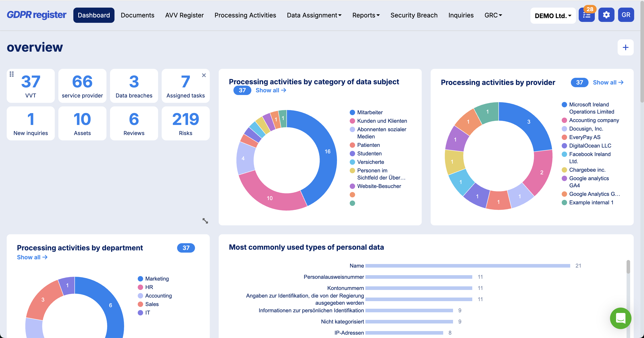Grab the dotted drag handle on VVT card

click(11, 74)
